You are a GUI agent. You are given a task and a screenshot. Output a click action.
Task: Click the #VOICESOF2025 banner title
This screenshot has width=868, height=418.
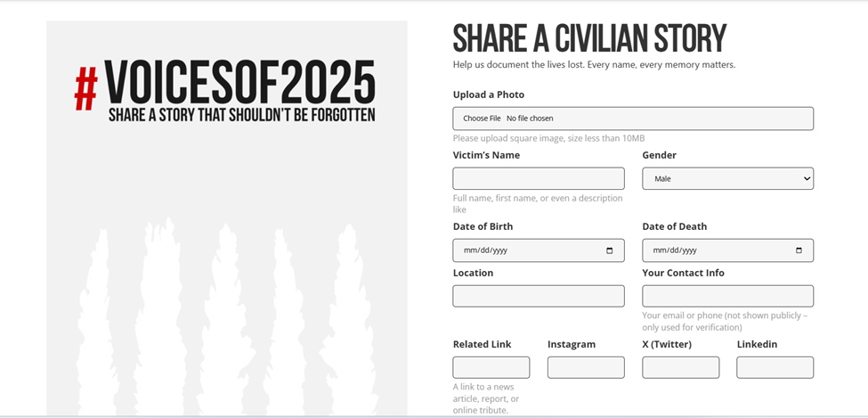coord(239,85)
